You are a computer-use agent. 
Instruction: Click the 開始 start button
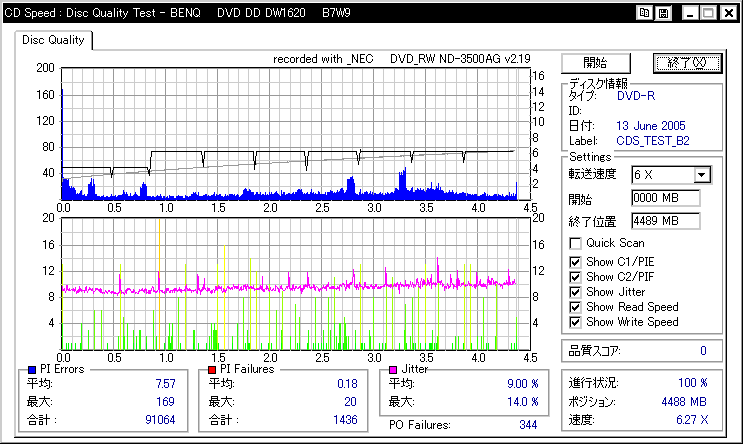pos(596,63)
